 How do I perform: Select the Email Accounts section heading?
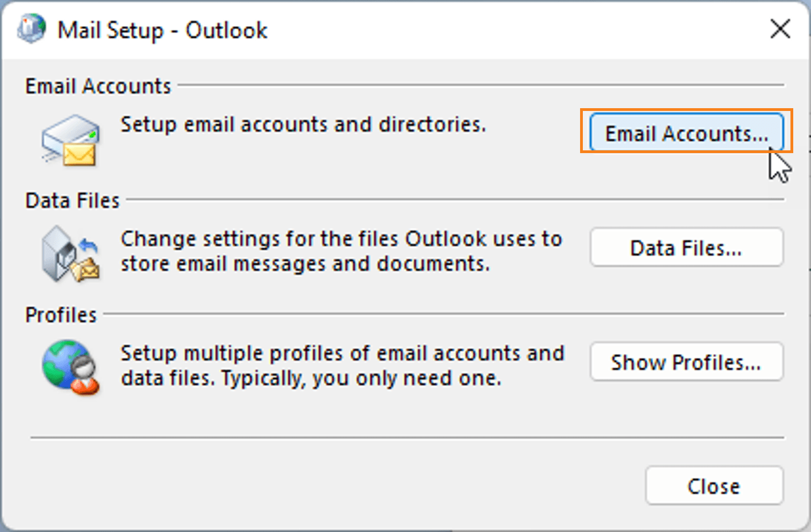pos(98,85)
